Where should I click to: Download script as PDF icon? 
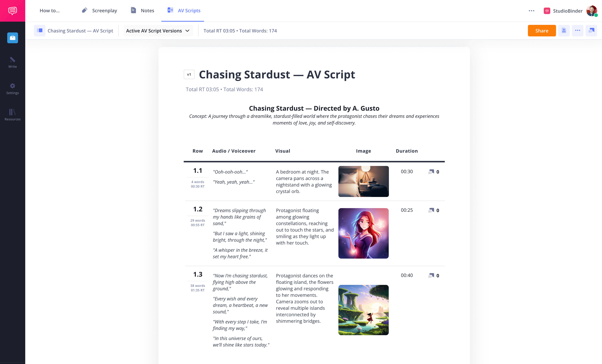click(x=564, y=30)
